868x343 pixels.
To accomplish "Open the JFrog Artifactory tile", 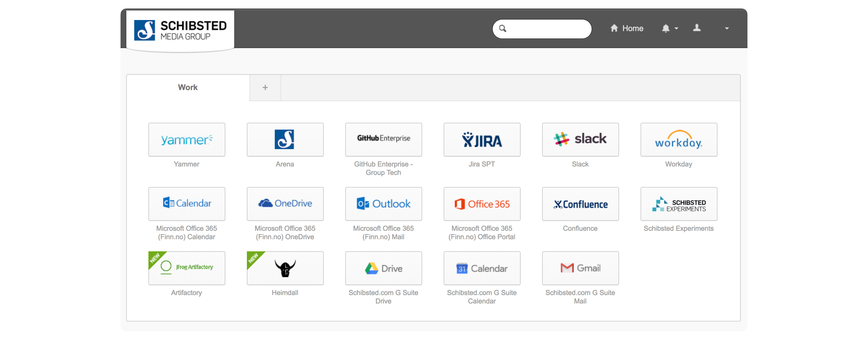I will (x=187, y=268).
